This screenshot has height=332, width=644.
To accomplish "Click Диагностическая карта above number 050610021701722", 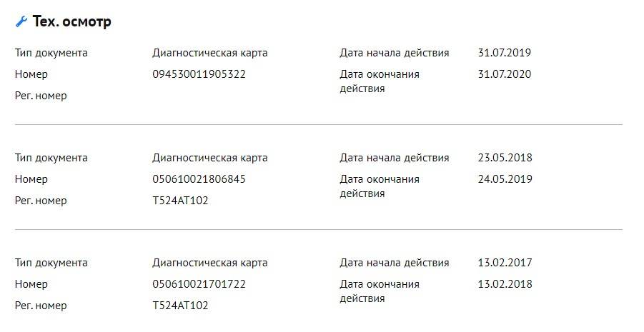I will pyautogui.click(x=209, y=263).
